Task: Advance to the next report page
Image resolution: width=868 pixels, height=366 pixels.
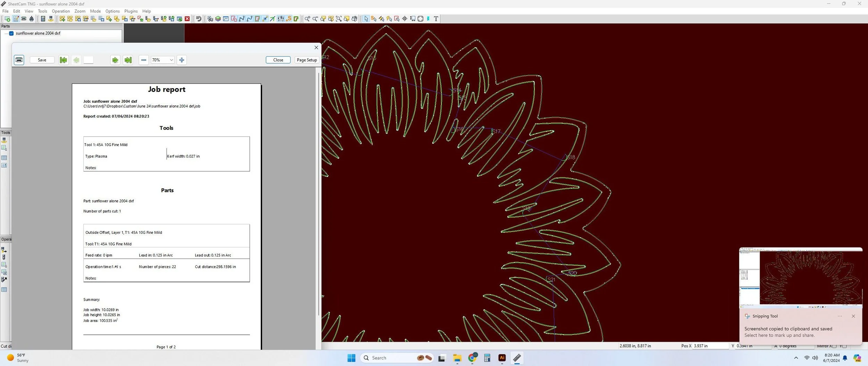Action: (x=115, y=60)
